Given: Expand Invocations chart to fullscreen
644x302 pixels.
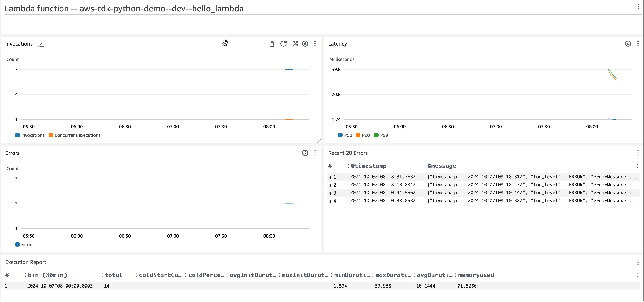Looking at the screenshot, I should (x=295, y=44).
